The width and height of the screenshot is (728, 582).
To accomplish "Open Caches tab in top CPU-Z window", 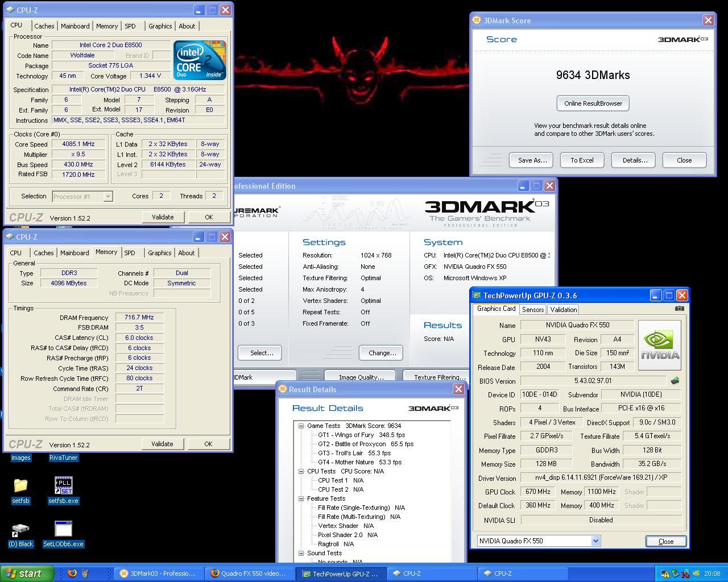I will point(44,26).
